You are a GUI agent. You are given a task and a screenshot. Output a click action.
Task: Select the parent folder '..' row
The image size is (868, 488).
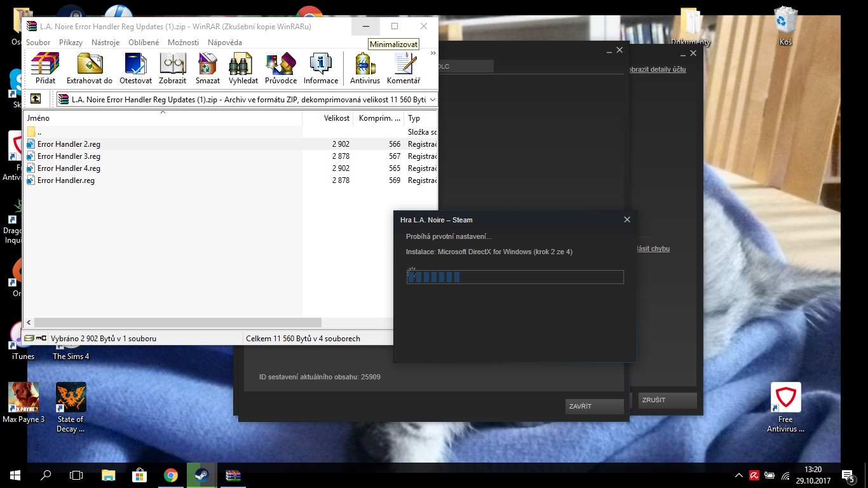(x=231, y=132)
